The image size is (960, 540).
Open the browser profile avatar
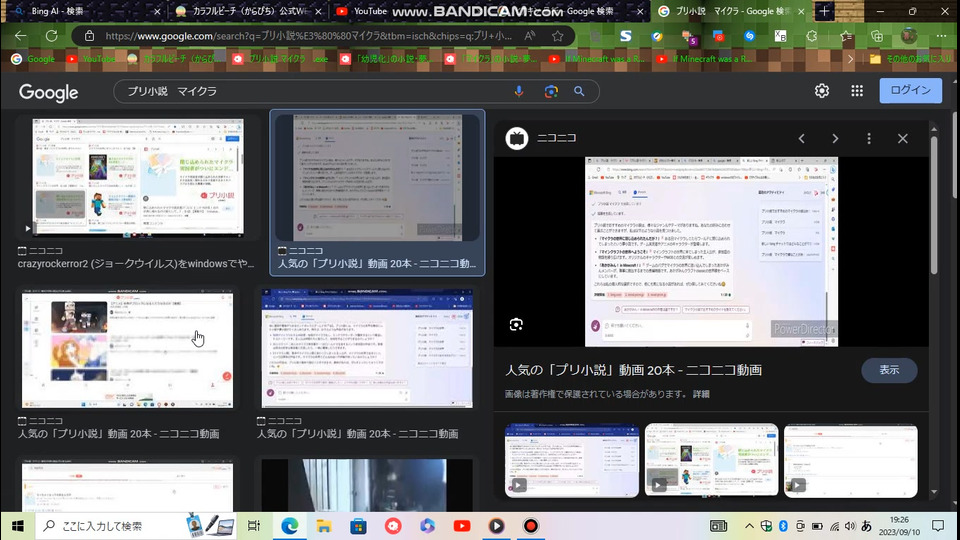coord(909,36)
